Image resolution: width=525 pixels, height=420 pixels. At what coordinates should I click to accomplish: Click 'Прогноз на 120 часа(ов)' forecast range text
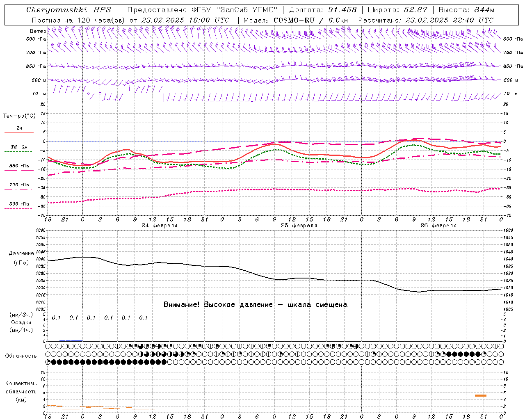[79, 20]
